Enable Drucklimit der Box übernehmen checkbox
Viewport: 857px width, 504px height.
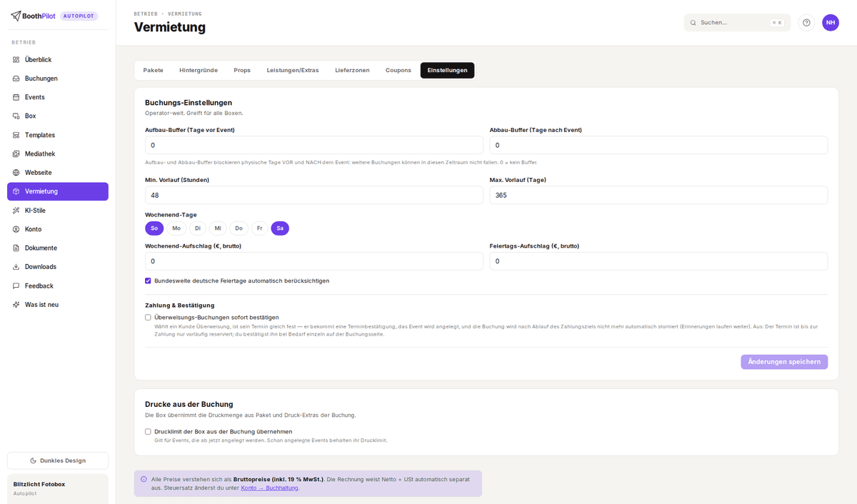tap(148, 431)
